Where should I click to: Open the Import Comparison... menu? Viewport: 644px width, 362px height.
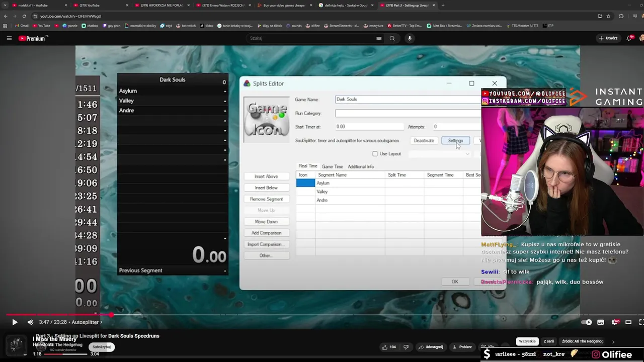pos(266,244)
